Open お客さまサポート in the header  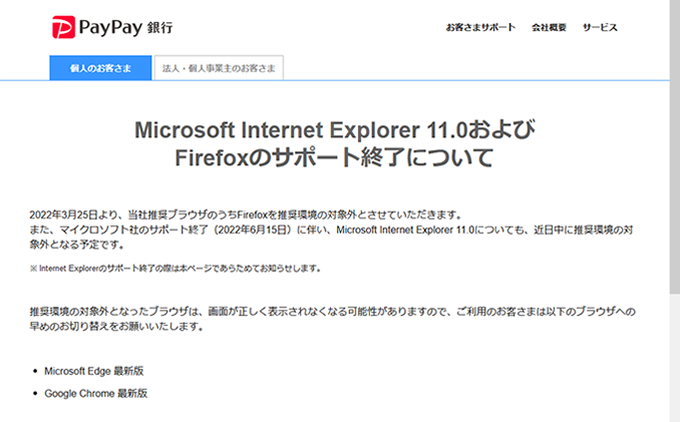coord(481,27)
